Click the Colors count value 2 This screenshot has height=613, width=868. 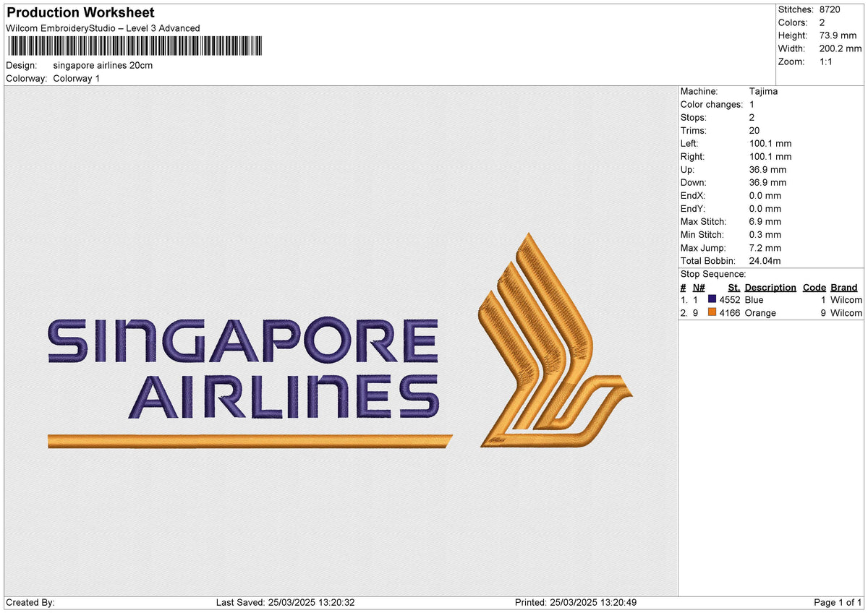click(x=822, y=22)
